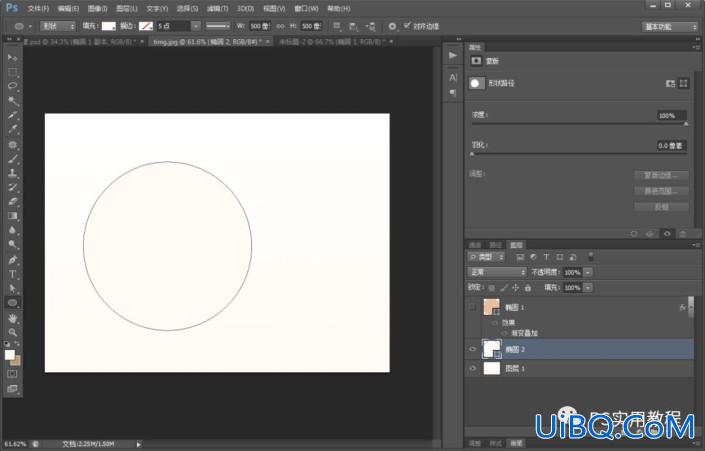The height and width of the screenshot is (451, 705).
Task: Show the 椭圆 1 layer visibility box
Action: [473, 307]
